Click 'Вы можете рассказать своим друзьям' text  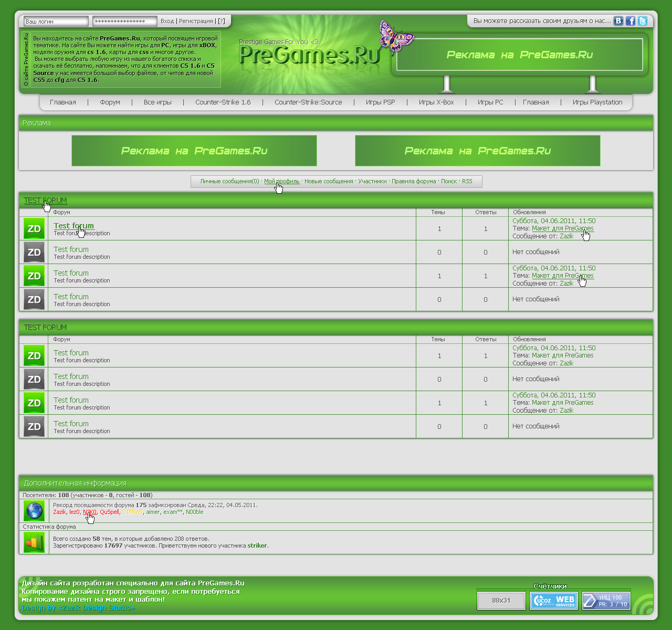point(542,21)
